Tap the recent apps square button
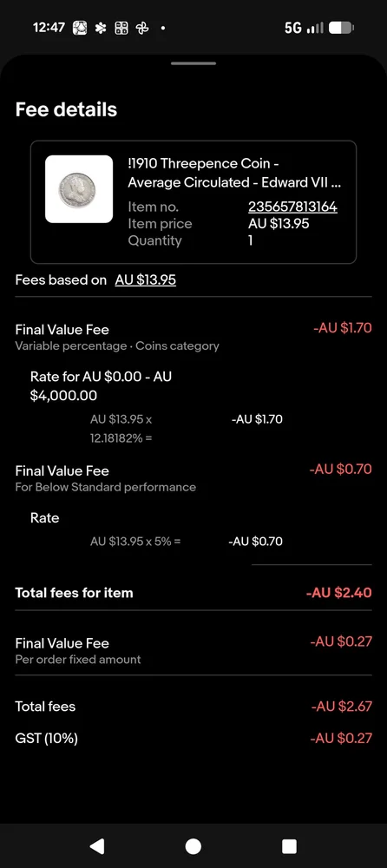This screenshot has width=387, height=868. (x=289, y=845)
